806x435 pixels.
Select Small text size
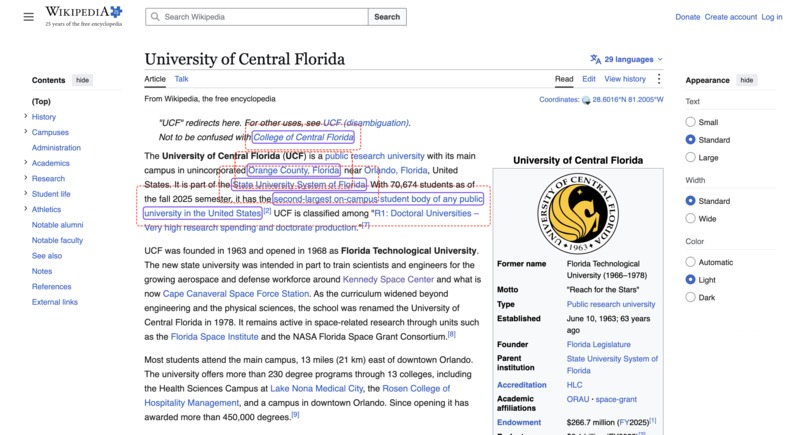click(690, 122)
